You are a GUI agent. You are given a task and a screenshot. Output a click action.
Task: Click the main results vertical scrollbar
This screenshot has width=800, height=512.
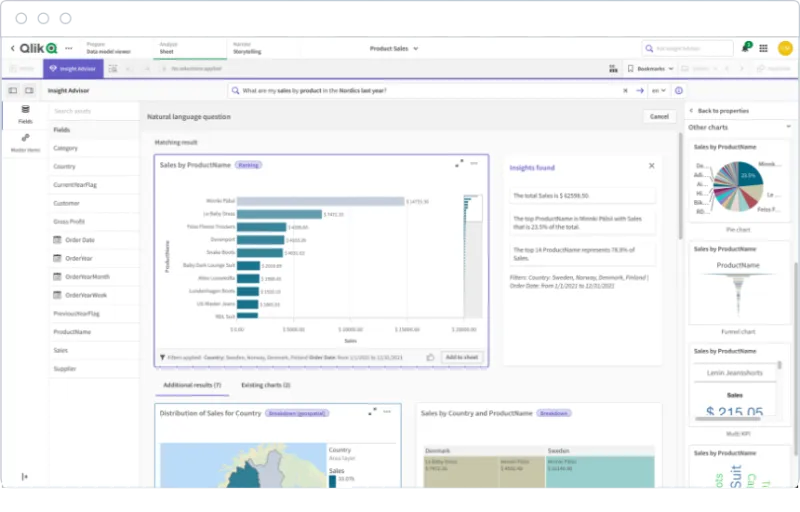point(680,186)
